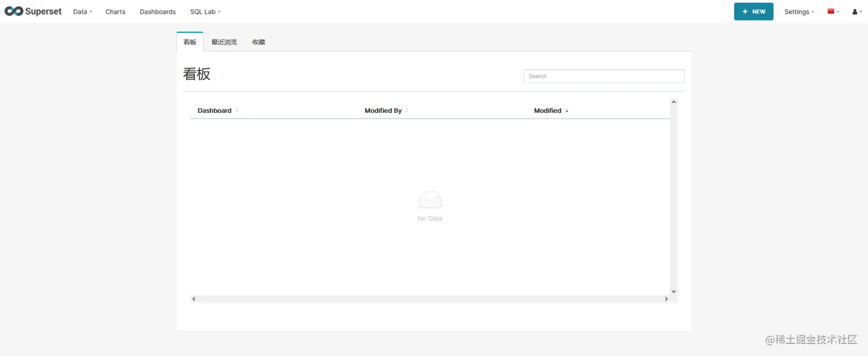The image size is (868, 356).
Task: Expand the SQL Lab menu
Action: (206, 11)
